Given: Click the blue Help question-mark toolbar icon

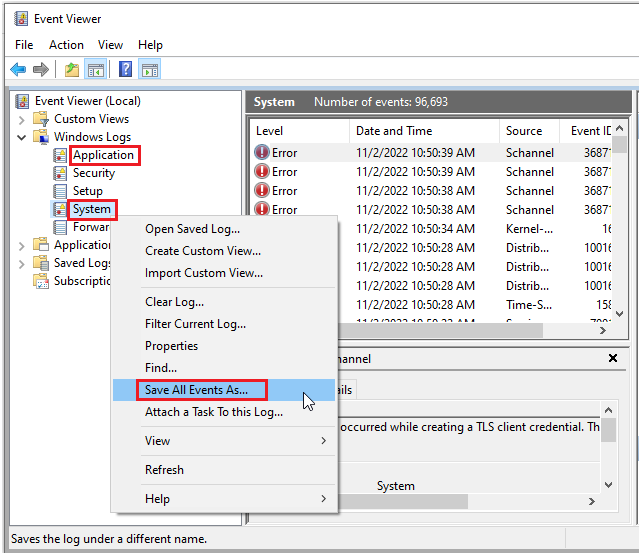Looking at the screenshot, I should coord(125,69).
